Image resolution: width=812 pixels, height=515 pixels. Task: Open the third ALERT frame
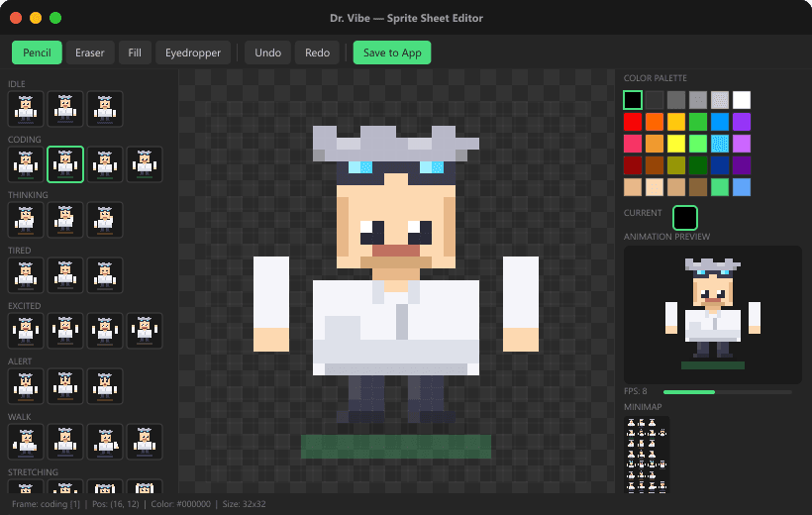pos(105,386)
